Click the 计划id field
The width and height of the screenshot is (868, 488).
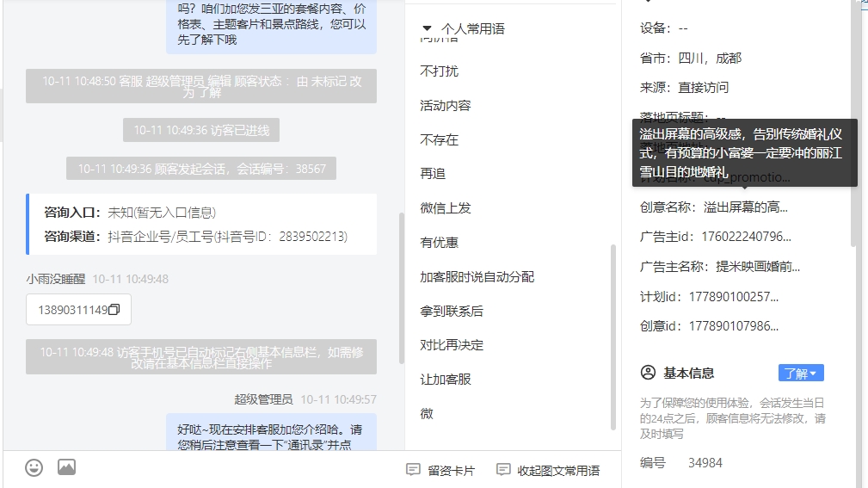click(709, 296)
